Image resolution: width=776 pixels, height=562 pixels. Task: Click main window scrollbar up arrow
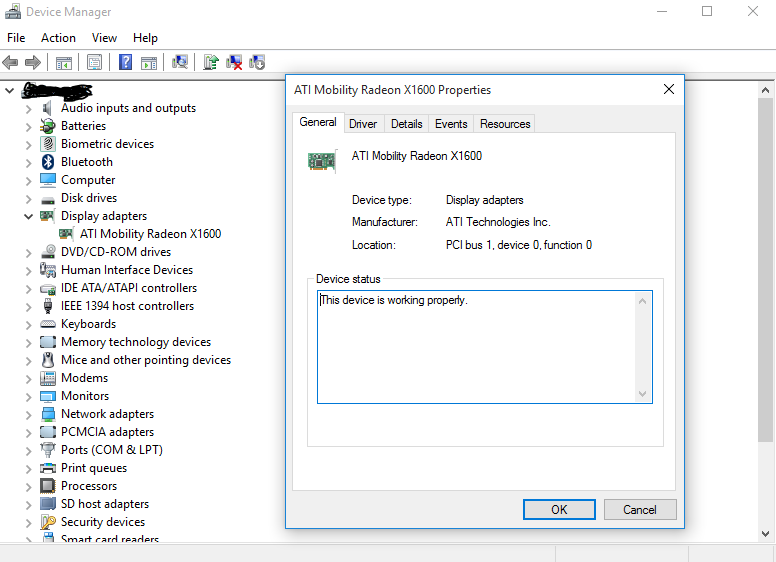coord(765,90)
